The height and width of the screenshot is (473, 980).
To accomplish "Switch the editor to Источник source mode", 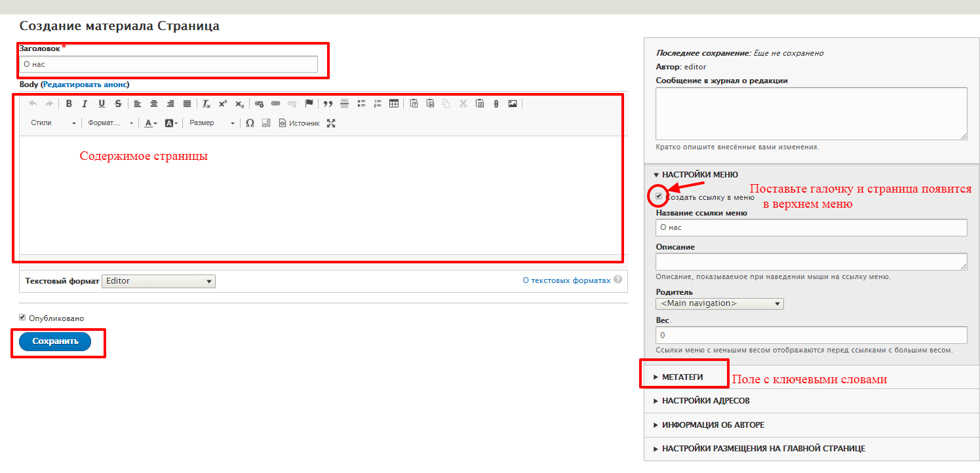I will [x=300, y=123].
